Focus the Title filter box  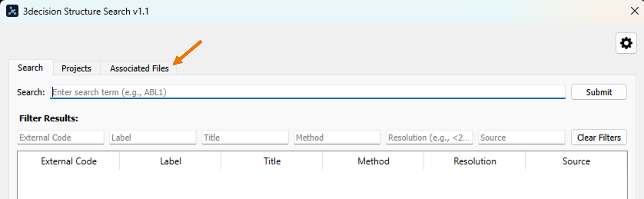(245, 138)
